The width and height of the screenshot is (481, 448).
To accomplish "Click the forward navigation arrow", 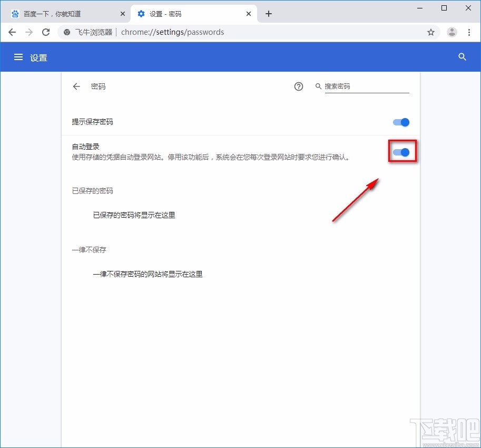I will click(x=29, y=32).
